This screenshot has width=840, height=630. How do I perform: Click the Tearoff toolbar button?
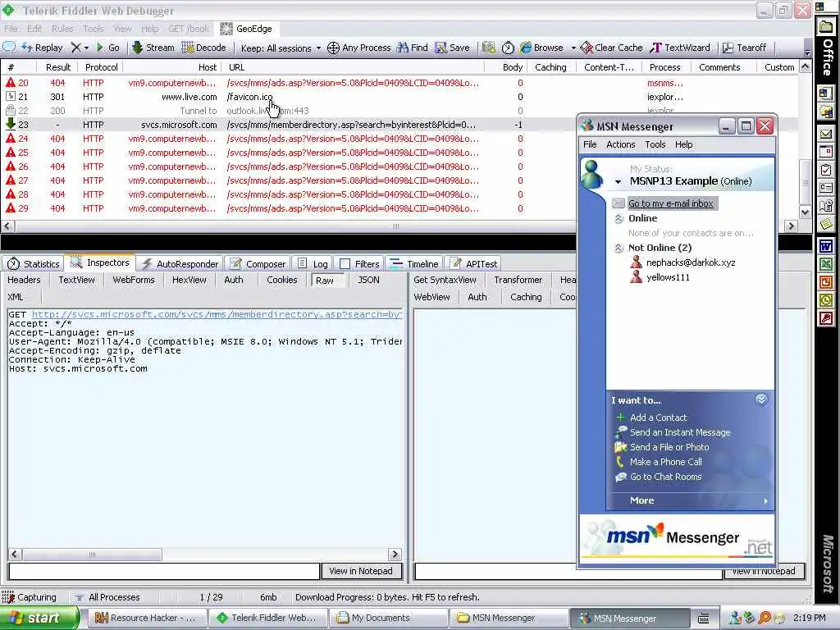(744, 48)
